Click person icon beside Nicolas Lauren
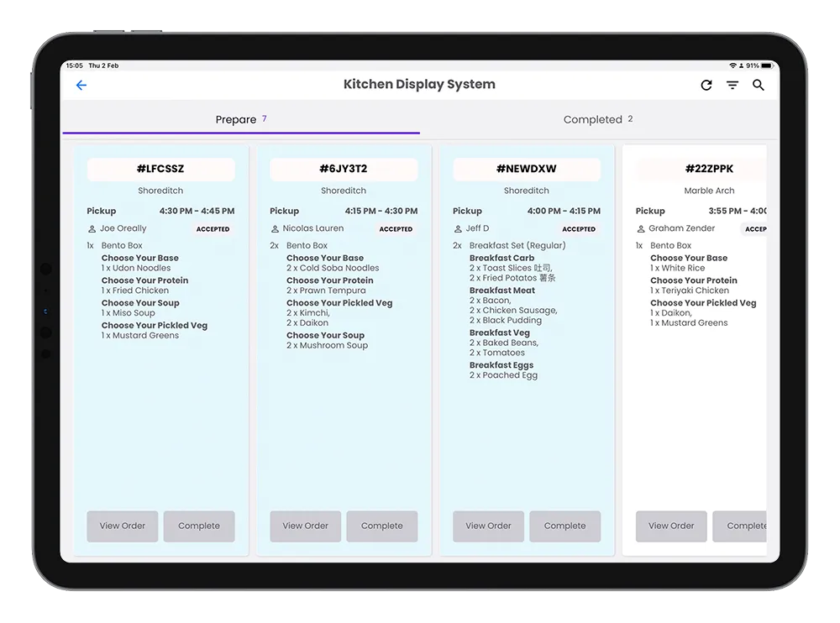 tap(275, 228)
